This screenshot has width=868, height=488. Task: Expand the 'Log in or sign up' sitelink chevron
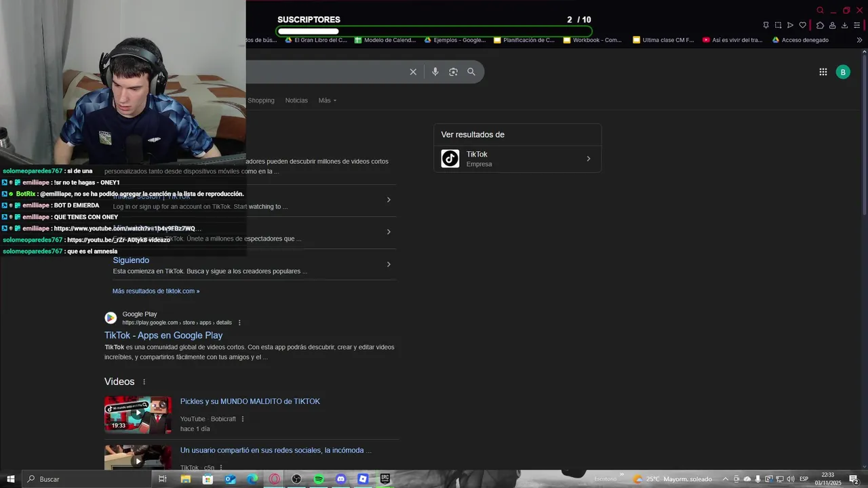(x=389, y=199)
